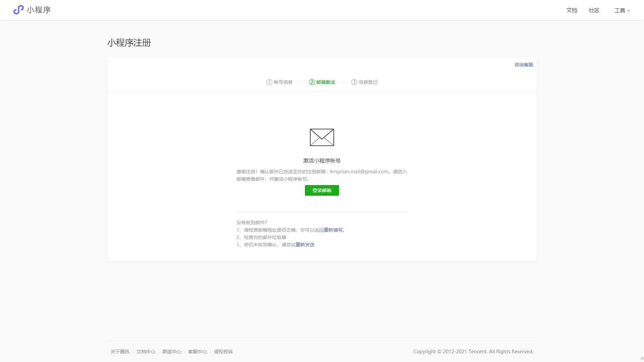This screenshot has height=362, width=644.
Task: Open the 侵权投诉 footer link
Action: click(x=223, y=352)
